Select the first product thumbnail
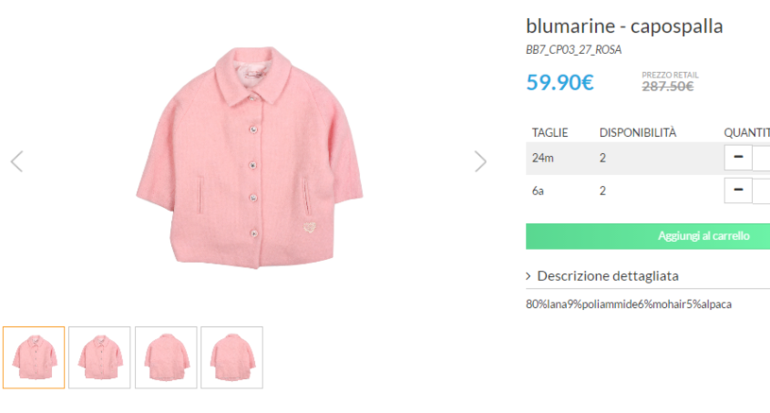 click(x=34, y=357)
